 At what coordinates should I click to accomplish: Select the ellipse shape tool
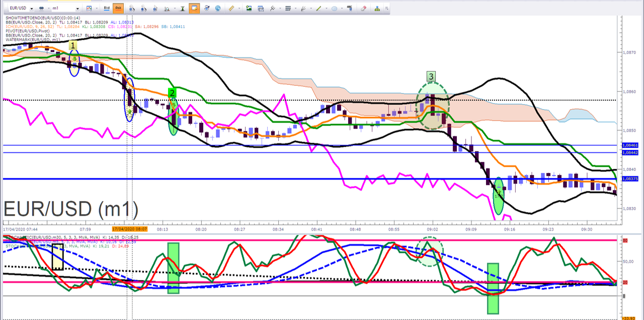335,9
